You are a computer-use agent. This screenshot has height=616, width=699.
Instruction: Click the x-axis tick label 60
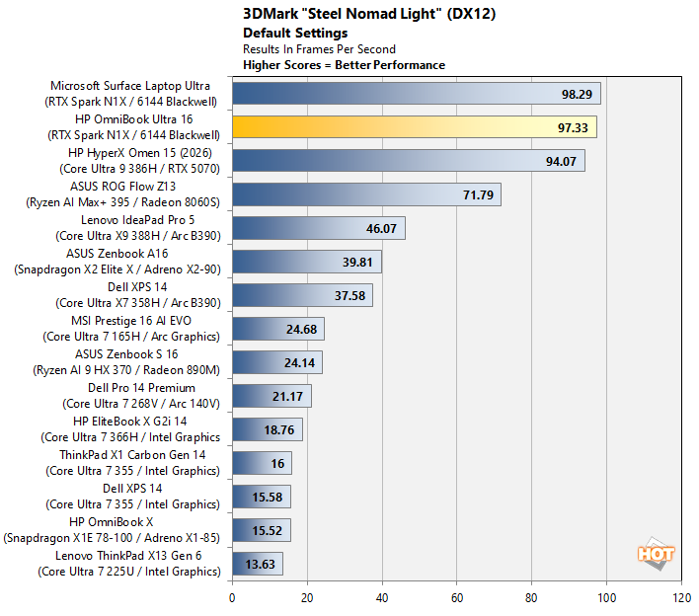(x=457, y=597)
